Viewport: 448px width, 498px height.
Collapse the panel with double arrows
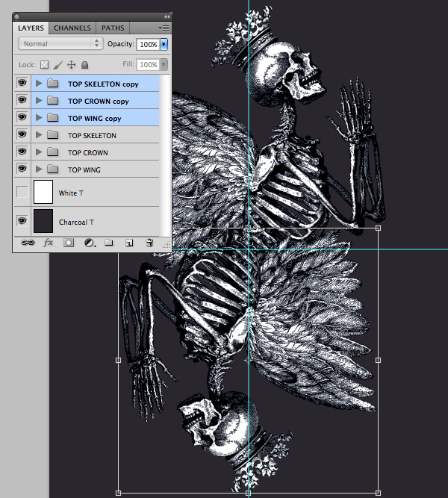click(x=167, y=16)
